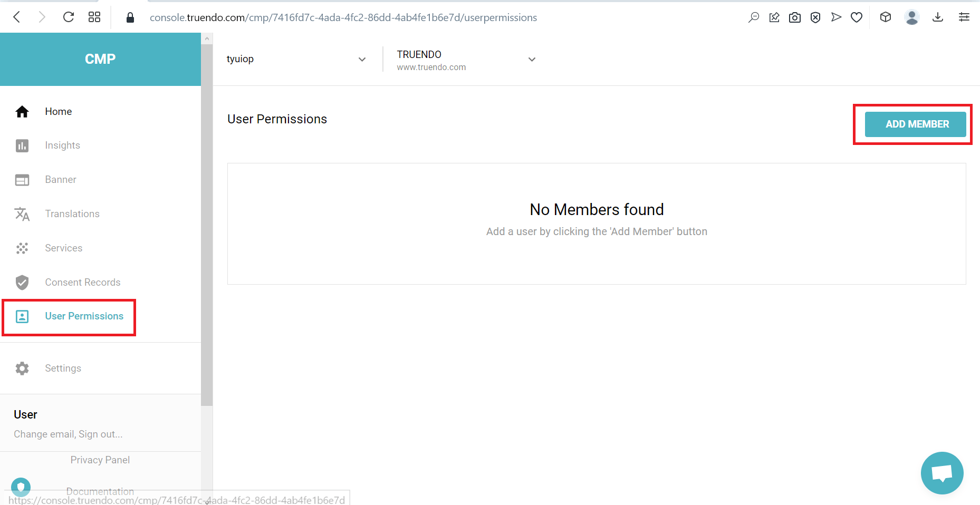Click the edit page pencil icon

click(774, 17)
